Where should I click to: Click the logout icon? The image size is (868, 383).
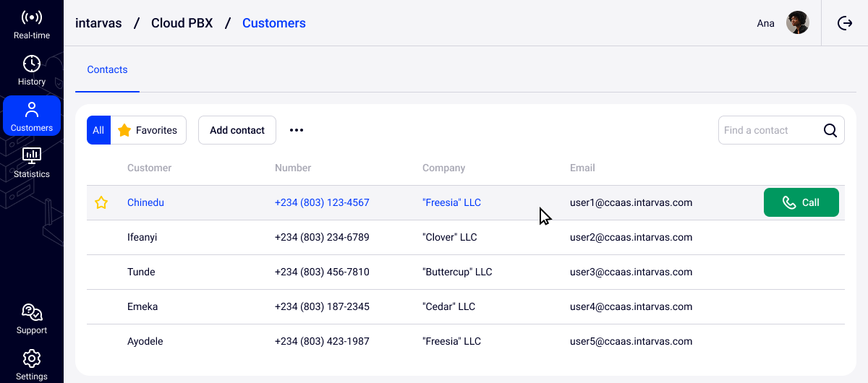click(x=845, y=23)
